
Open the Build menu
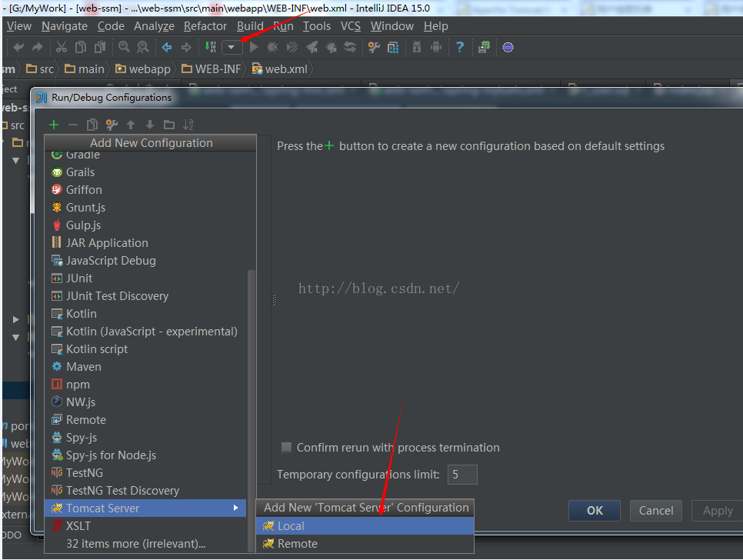click(x=250, y=26)
